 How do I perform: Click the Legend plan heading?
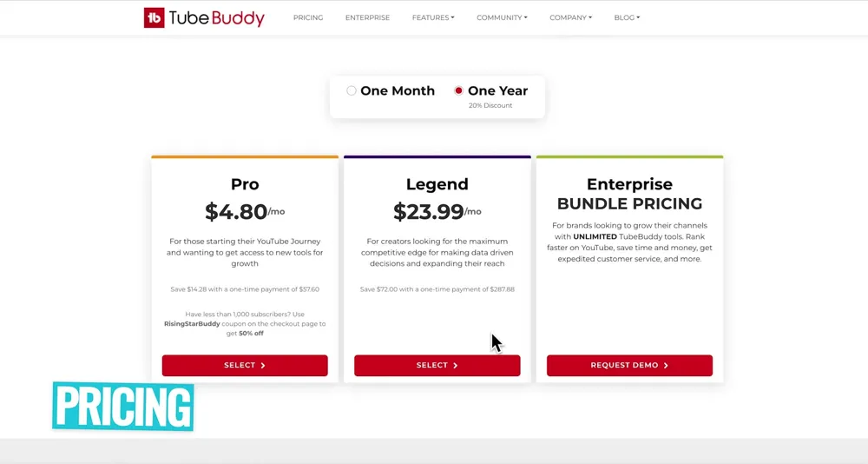437,184
